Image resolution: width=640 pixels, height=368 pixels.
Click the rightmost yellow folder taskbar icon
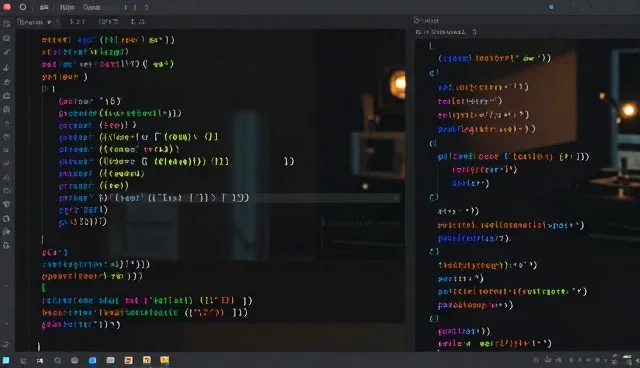164,360
